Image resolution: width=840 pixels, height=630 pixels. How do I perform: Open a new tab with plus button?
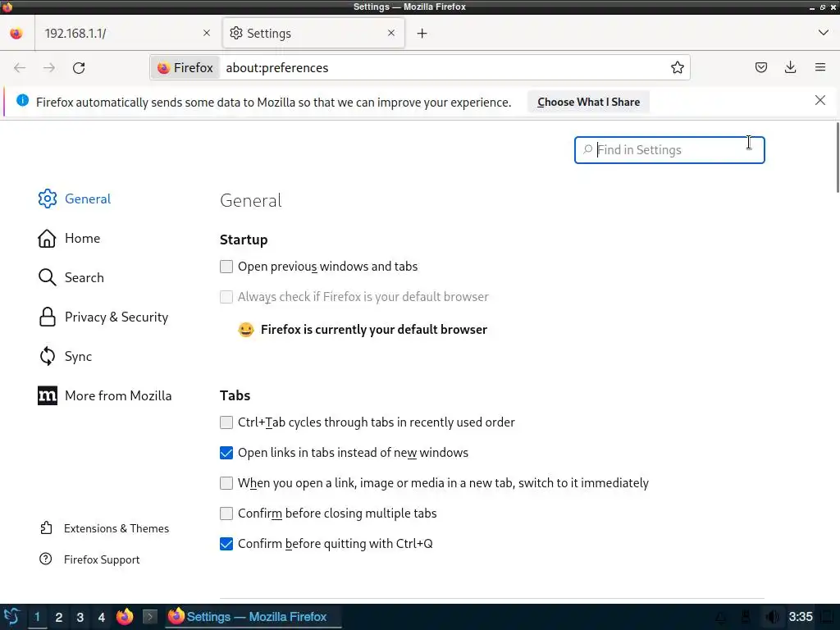[x=422, y=33]
